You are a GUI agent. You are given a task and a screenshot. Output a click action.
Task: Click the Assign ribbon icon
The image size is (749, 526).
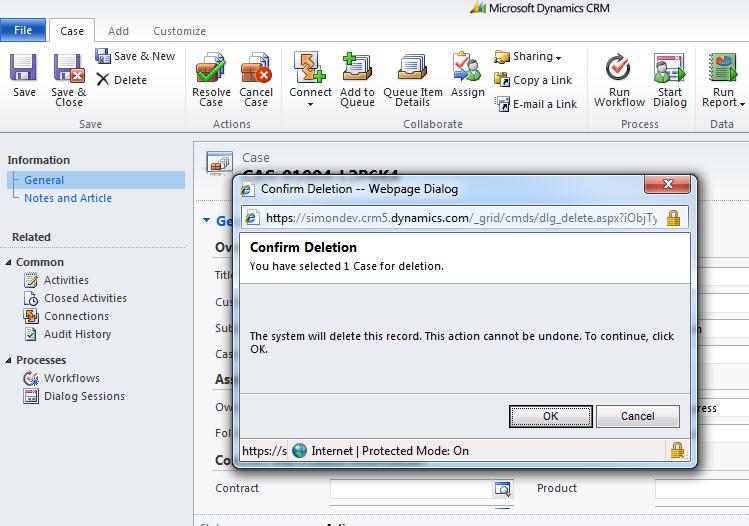pos(467,67)
